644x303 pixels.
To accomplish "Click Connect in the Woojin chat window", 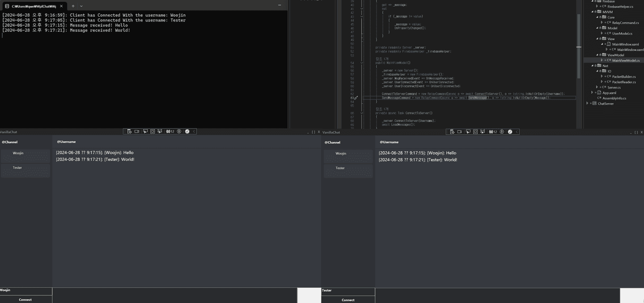I will point(26,299).
